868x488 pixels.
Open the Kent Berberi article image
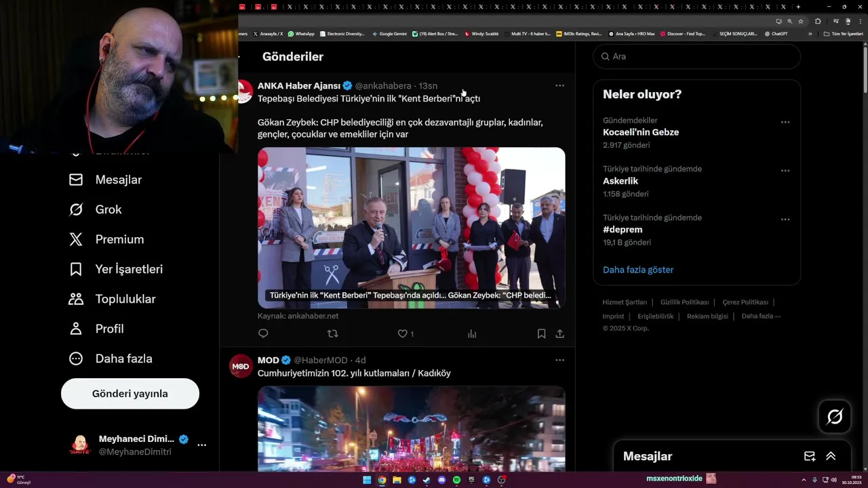(x=411, y=228)
